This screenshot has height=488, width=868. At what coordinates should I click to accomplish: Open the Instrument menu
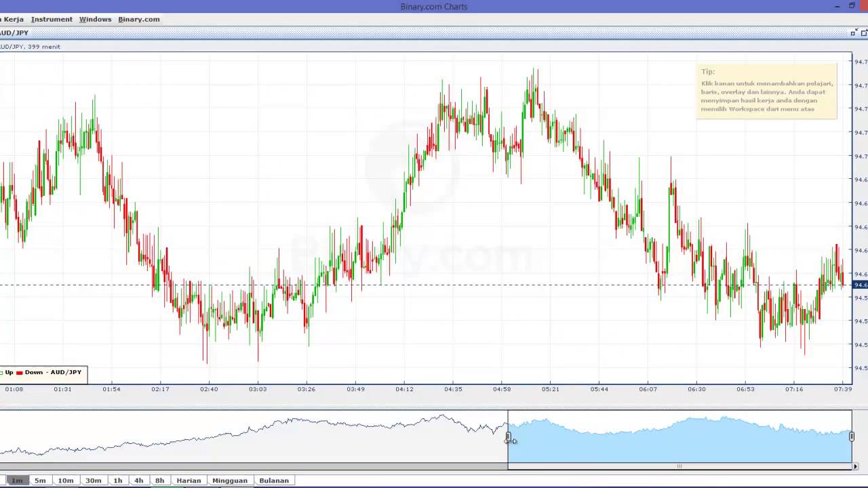[x=52, y=19]
